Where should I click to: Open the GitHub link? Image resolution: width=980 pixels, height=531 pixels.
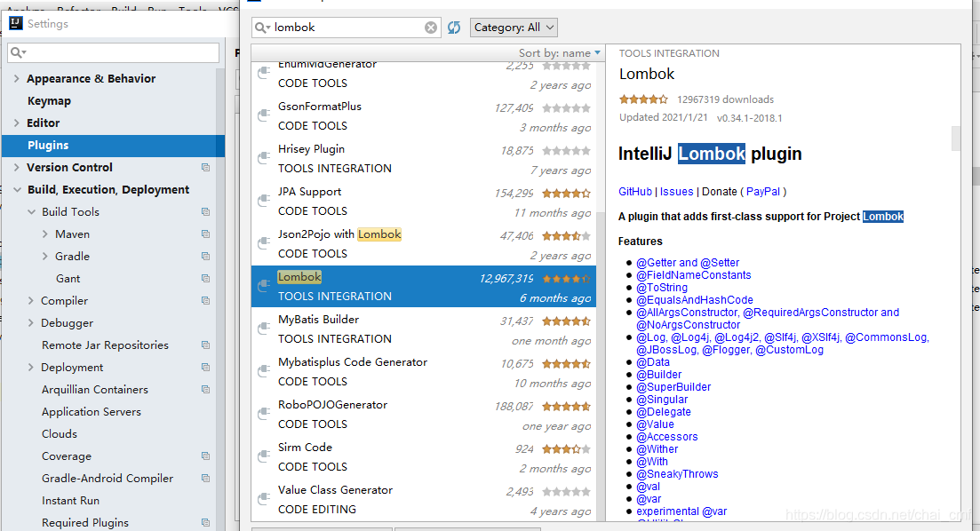(x=635, y=192)
